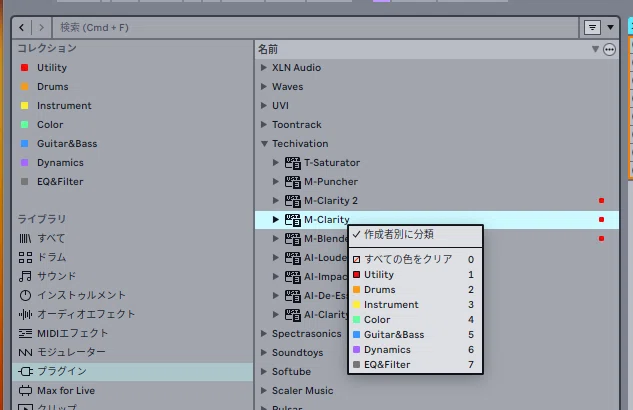Select AI-Loudener plugin icon
The height and width of the screenshot is (410, 633).
coord(293,257)
